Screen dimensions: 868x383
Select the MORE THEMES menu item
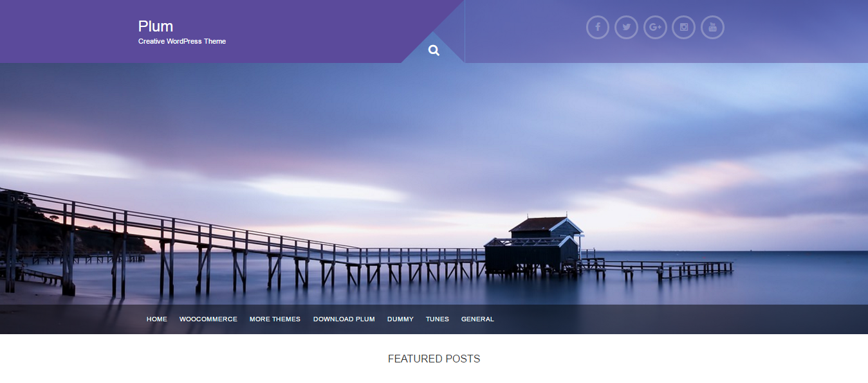click(275, 319)
